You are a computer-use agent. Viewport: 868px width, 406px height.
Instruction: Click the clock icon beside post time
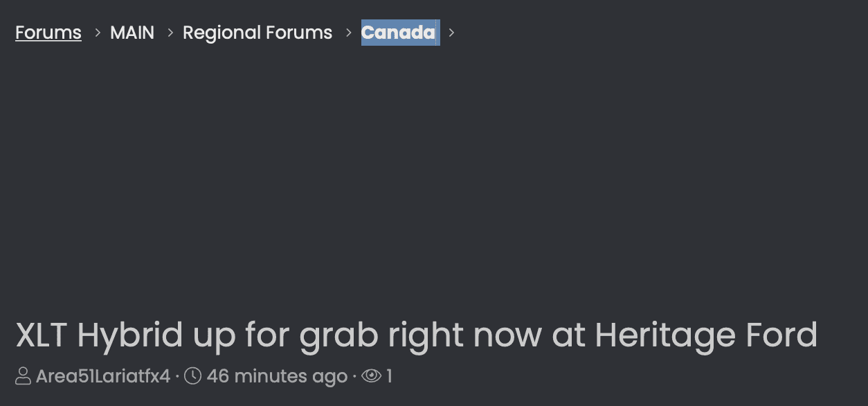(192, 376)
